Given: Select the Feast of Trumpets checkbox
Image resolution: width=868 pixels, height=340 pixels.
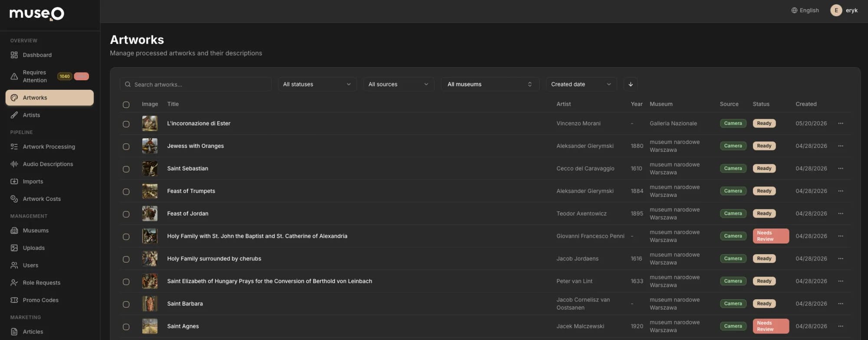Looking at the screenshot, I should click(x=126, y=192).
